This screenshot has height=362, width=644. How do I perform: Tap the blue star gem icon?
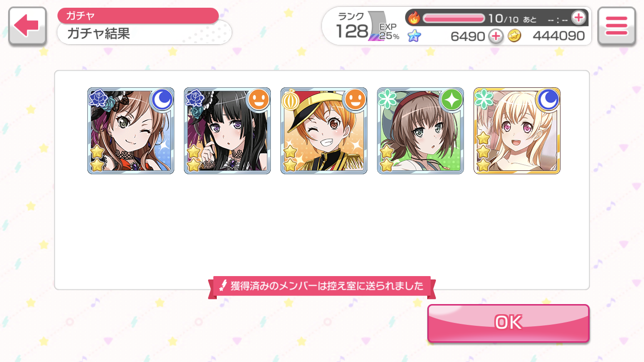[414, 36]
